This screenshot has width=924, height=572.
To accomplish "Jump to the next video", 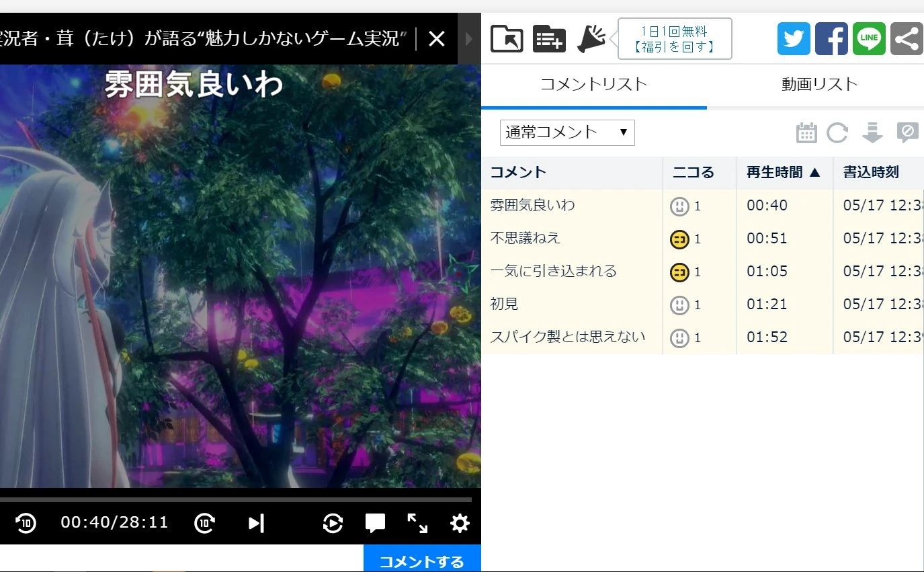I will [x=256, y=523].
